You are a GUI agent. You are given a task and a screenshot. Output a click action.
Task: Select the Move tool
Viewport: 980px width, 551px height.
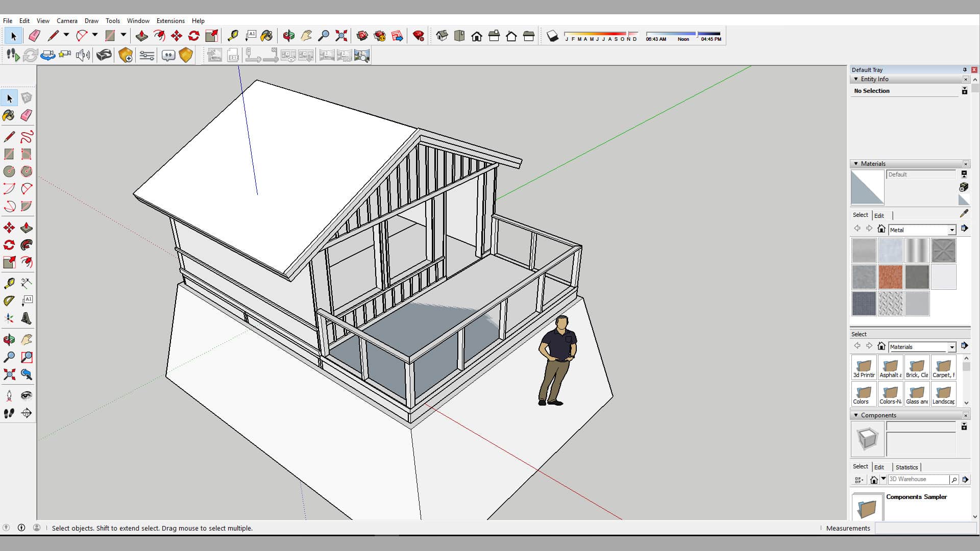[9, 228]
